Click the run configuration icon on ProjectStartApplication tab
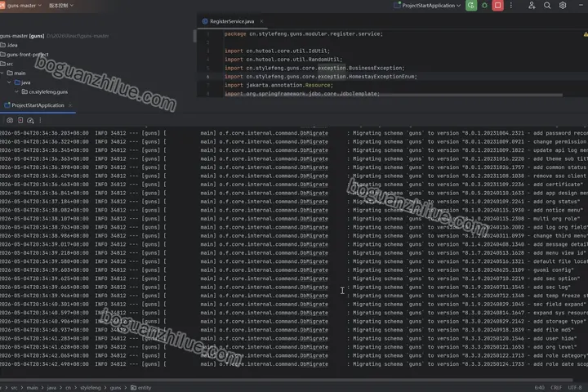The image size is (588, 392). tap(7, 105)
